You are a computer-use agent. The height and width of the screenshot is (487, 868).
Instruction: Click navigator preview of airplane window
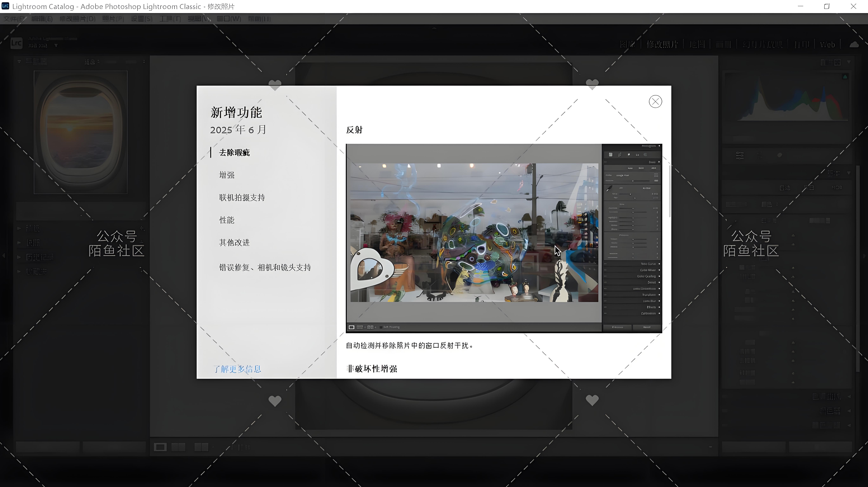pyautogui.click(x=81, y=132)
